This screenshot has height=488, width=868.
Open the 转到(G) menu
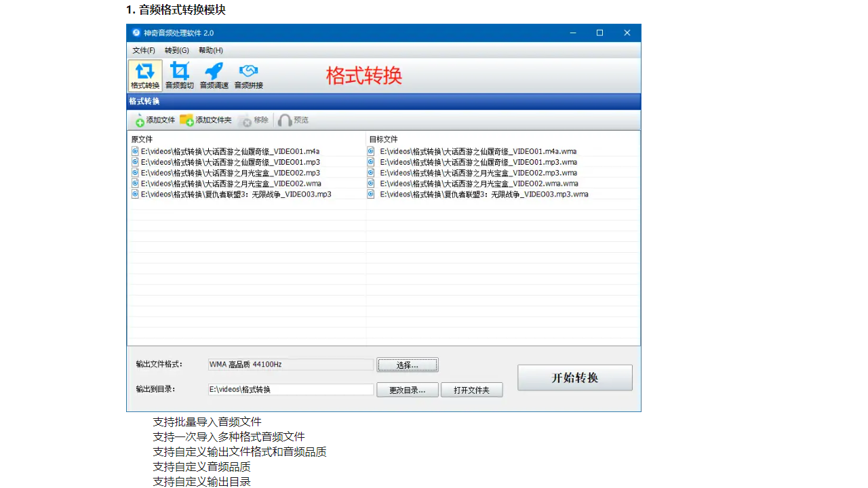(176, 50)
